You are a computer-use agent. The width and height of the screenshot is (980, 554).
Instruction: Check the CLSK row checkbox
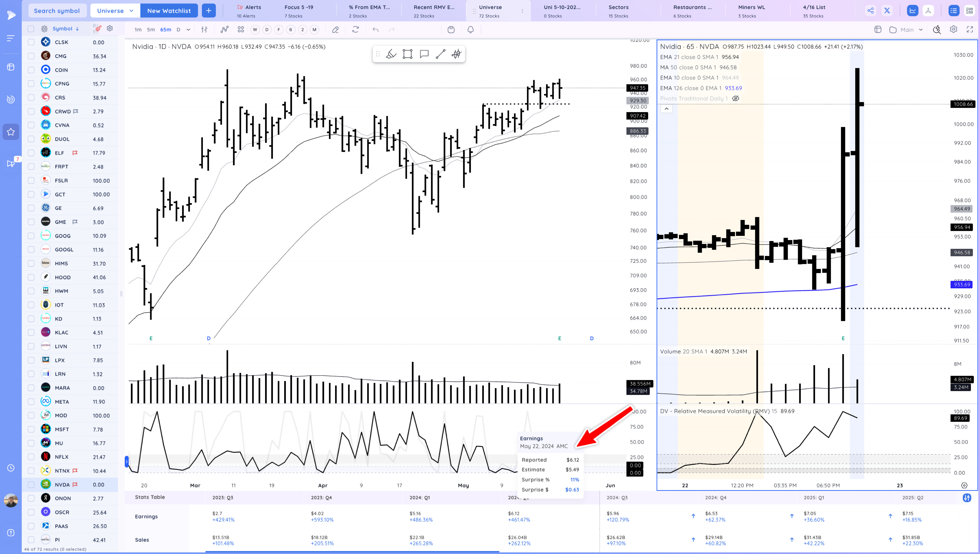click(x=31, y=42)
